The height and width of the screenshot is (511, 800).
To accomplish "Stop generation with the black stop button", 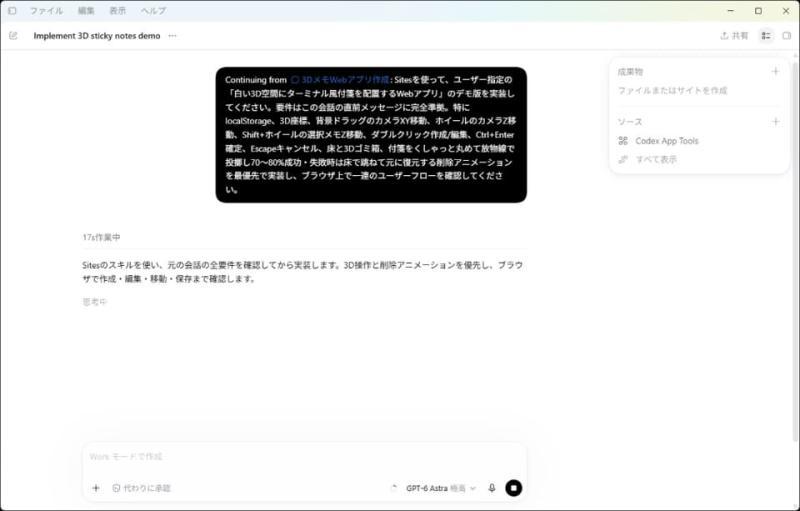I will point(514,488).
